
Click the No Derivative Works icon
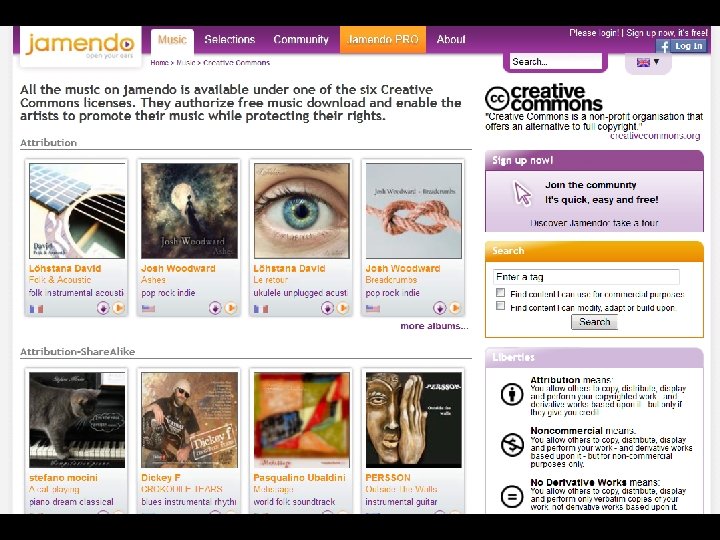tap(512, 496)
